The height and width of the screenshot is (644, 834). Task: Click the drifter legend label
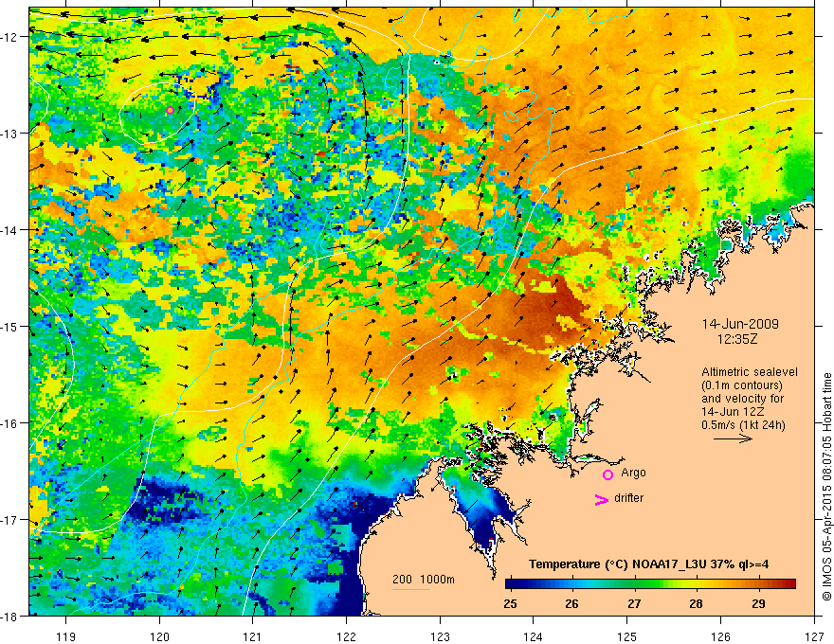pyautogui.click(x=628, y=498)
